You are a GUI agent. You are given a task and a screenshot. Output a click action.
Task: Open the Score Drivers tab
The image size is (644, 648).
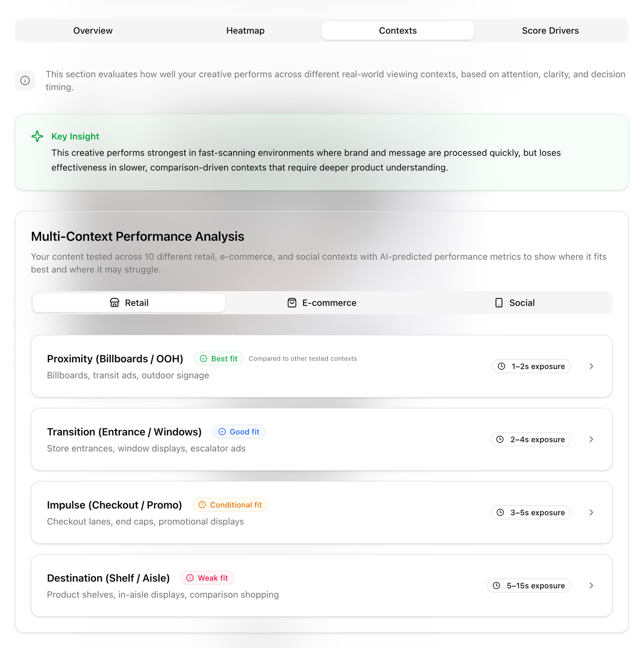[550, 30]
